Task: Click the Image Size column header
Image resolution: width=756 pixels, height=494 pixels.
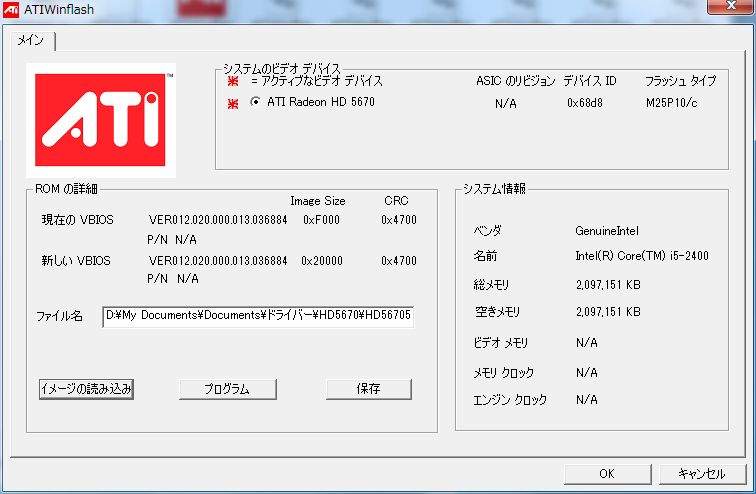Action: tap(318, 201)
